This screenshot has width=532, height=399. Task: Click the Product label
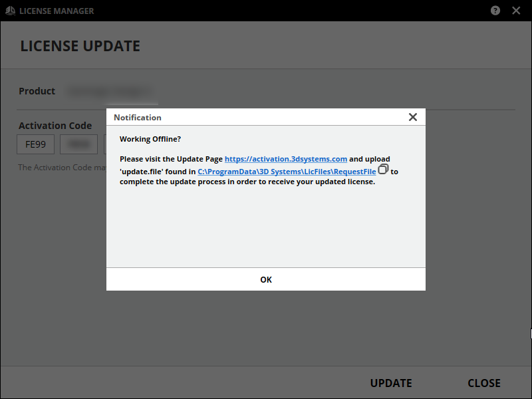[37, 91]
